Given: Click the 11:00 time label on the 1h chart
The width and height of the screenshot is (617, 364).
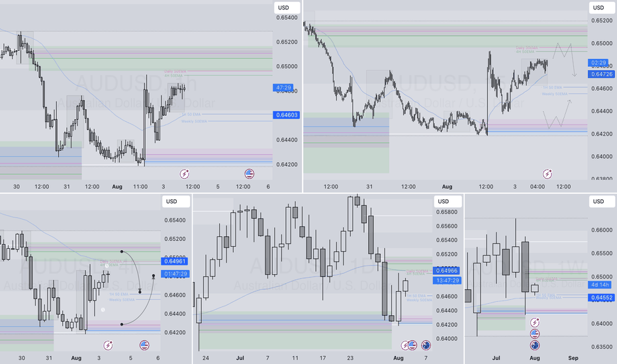Looking at the screenshot, I should [140, 187].
